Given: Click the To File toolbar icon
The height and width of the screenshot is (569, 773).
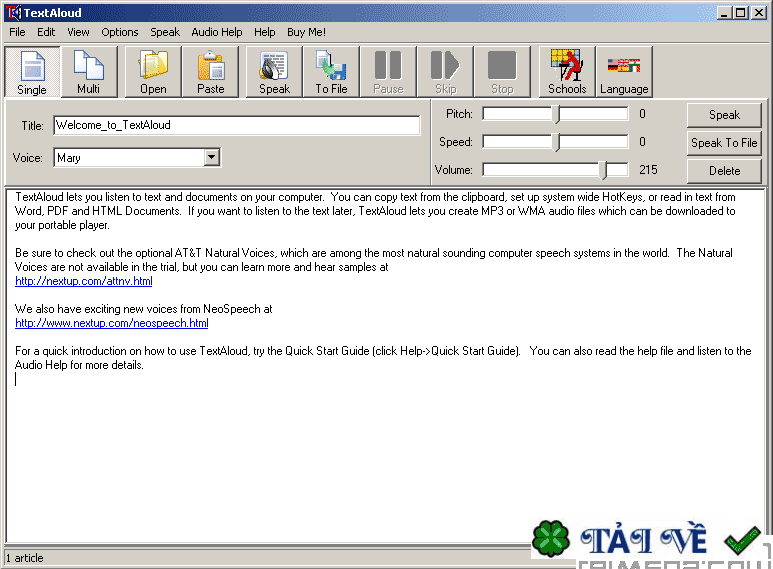Looking at the screenshot, I should click(x=331, y=71).
